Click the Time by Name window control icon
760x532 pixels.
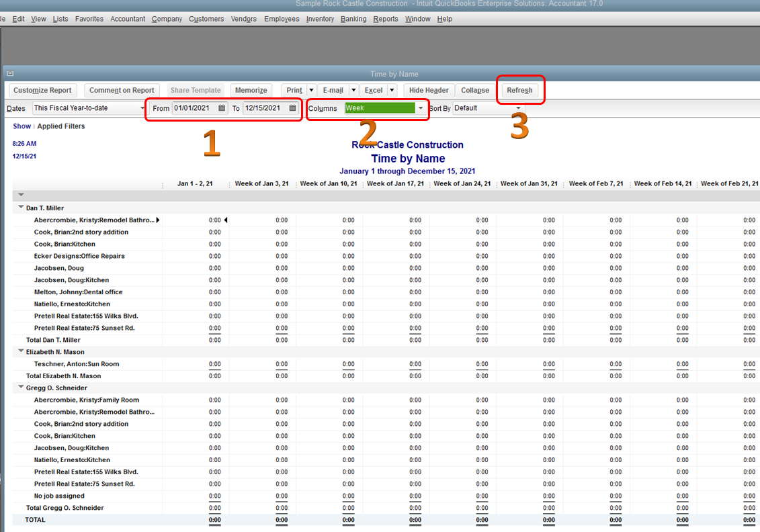coord(10,74)
